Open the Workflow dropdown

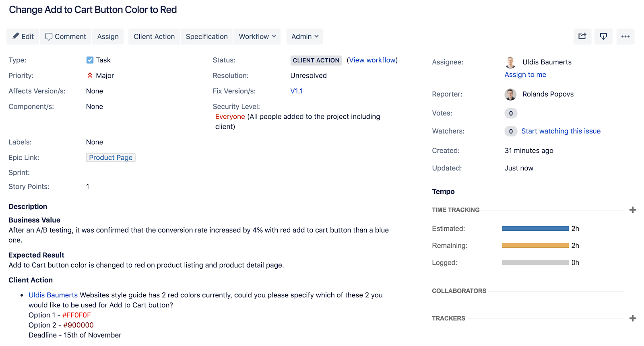[x=257, y=37]
